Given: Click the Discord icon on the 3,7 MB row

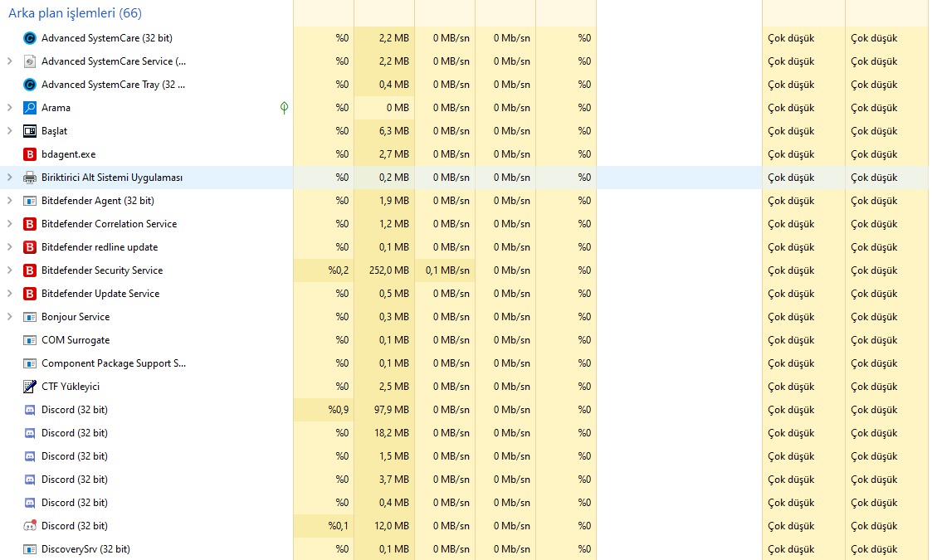Looking at the screenshot, I should (x=30, y=480).
